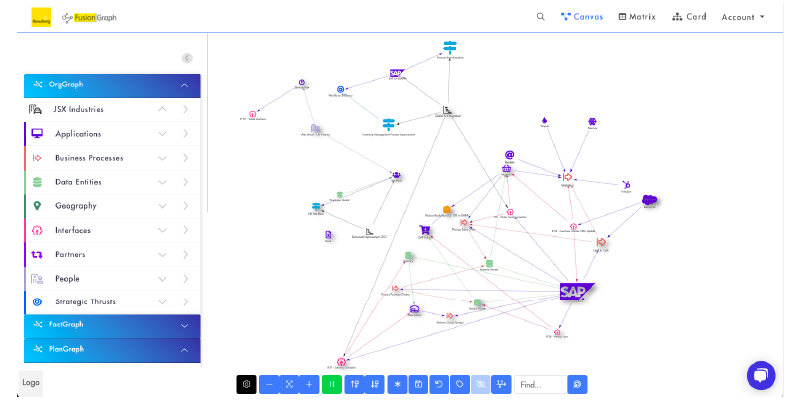Open the chat bubble widget
The width and height of the screenshot is (800, 400).
click(761, 376)
